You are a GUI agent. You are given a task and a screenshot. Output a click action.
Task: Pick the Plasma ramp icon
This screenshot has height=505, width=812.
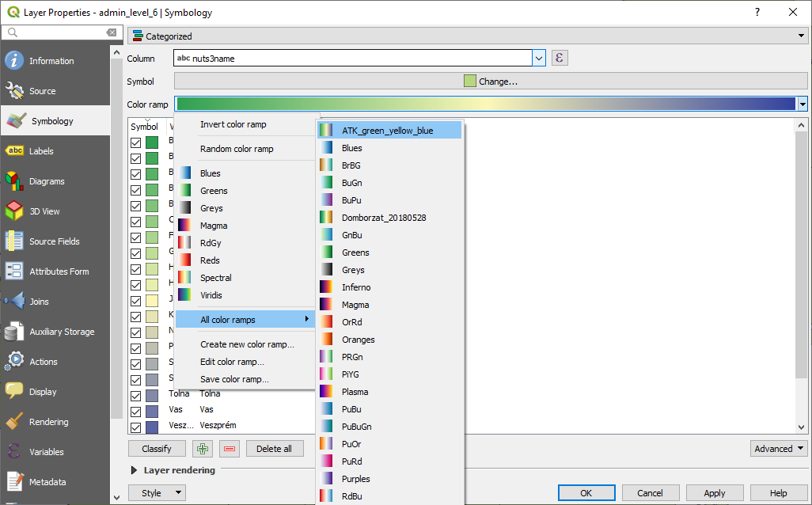click(x=326, y=392)
